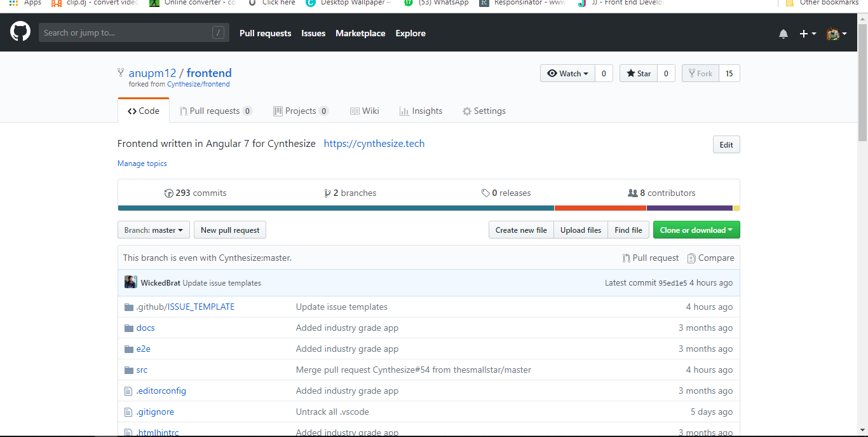Click Manage topics

pos(142,163)
